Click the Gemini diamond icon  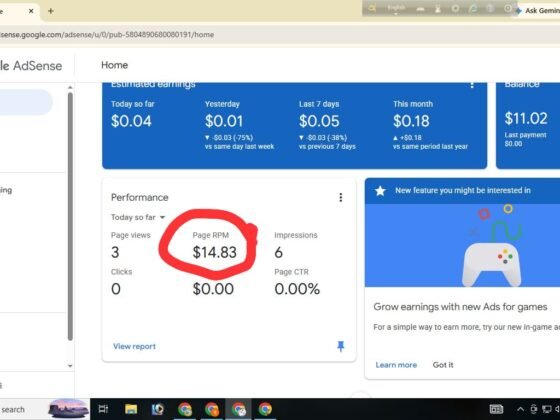coord(519,11)
